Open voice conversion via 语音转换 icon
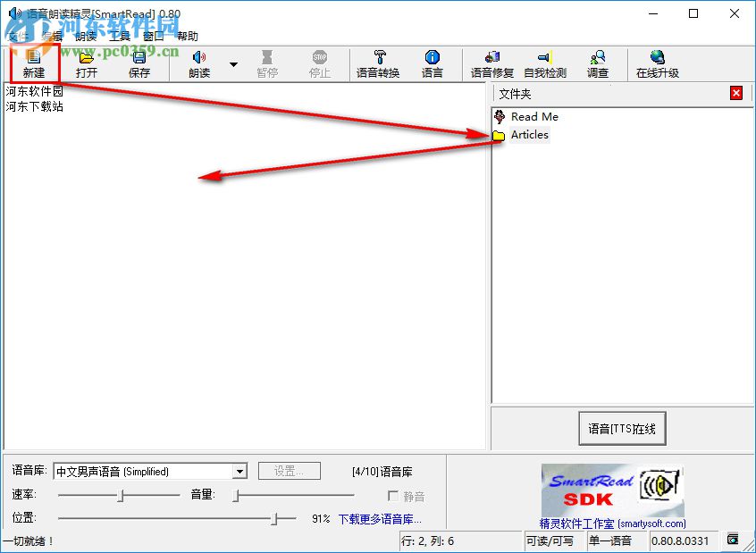 (x=378, y=64)
